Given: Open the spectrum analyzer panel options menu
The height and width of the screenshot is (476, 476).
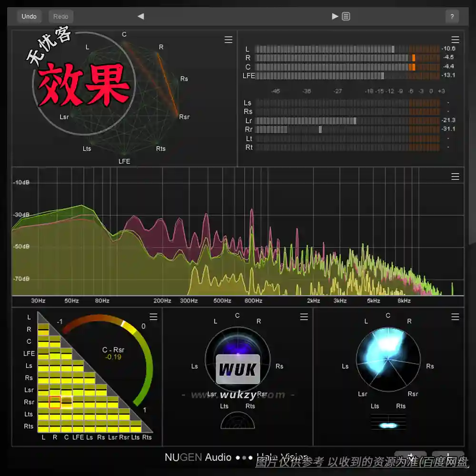Looking at the screenshot, I should pos(455,176).
